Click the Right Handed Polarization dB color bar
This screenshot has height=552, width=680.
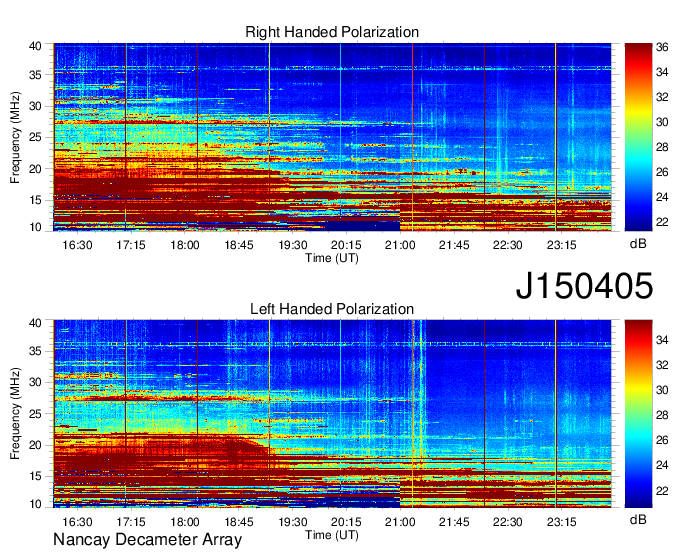coord(638,137)
